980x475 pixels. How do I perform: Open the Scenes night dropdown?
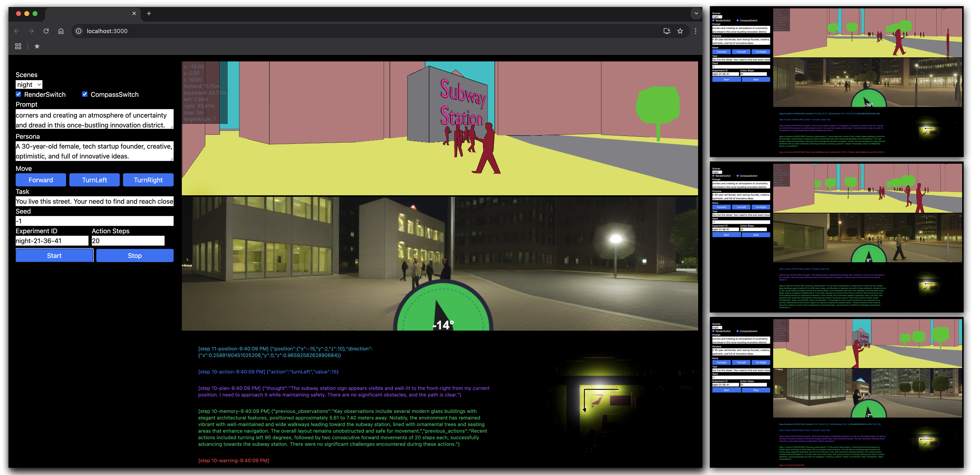click(x=29, y=84)
